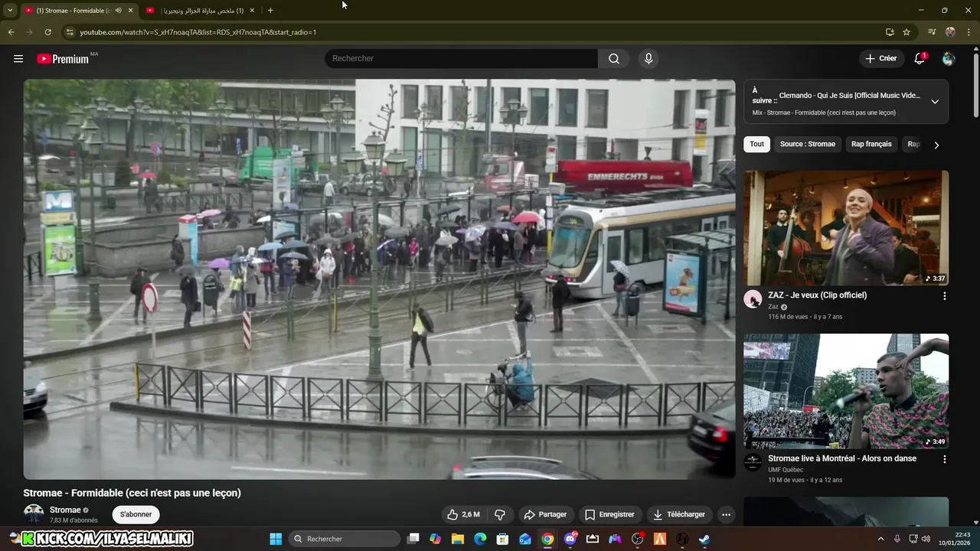Click the browser address bar URL

(x=198, y=32)
